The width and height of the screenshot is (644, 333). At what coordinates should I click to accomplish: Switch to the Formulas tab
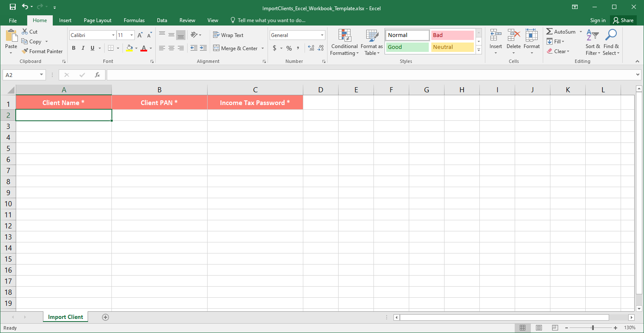[x=134, y=20]
